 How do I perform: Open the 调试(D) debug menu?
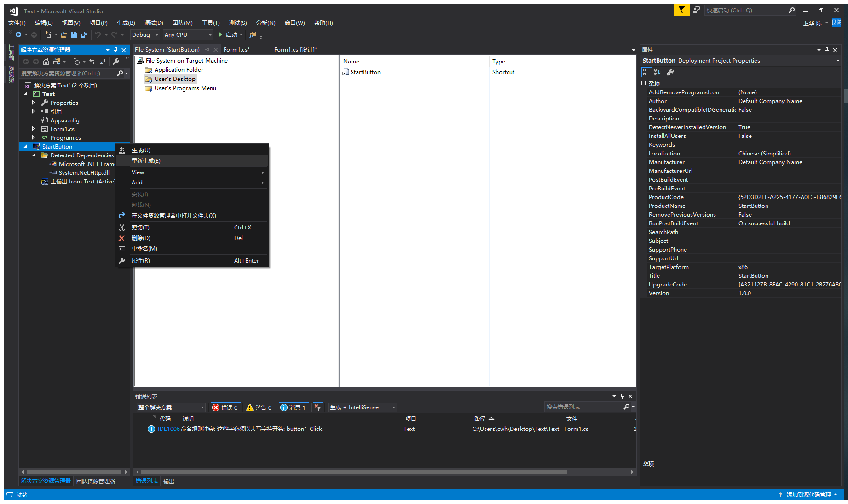(154, 23)
